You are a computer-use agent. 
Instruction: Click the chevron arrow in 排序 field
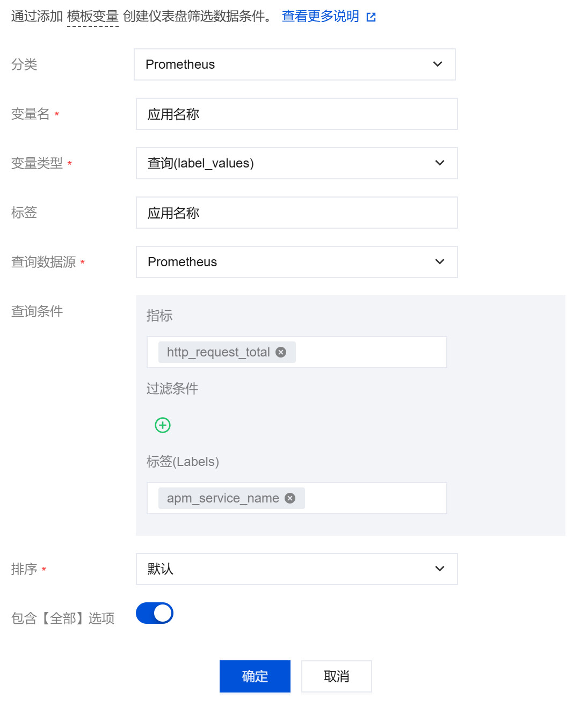tap(440, 569)
